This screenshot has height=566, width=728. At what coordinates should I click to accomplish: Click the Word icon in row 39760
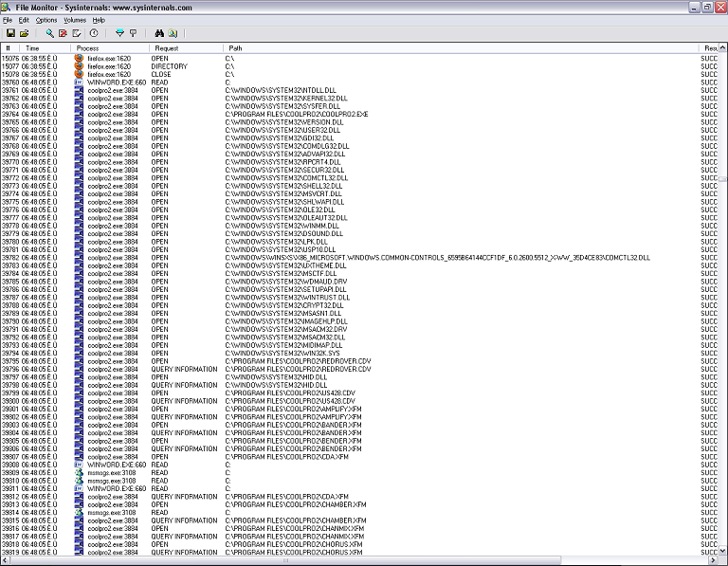pos(79,82)
